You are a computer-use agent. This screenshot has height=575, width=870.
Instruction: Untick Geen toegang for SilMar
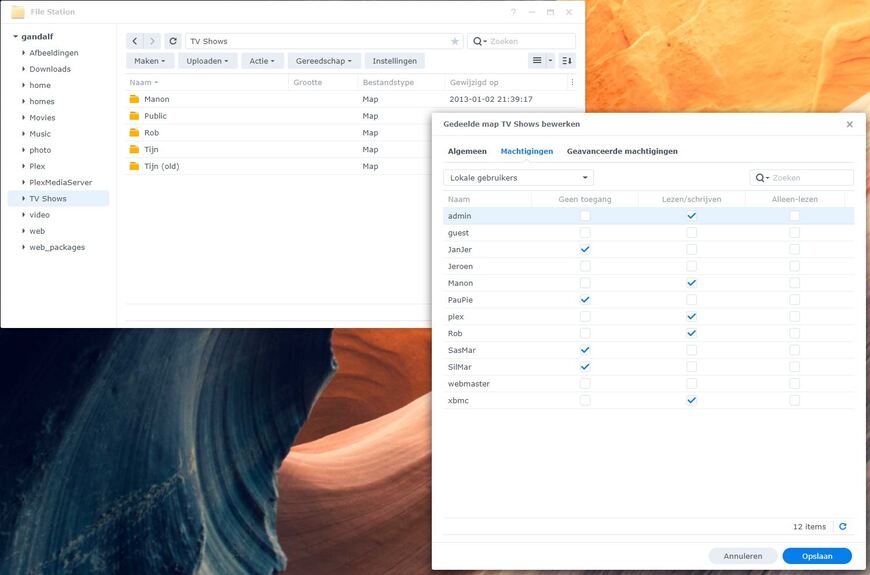(x=585, y=367)
